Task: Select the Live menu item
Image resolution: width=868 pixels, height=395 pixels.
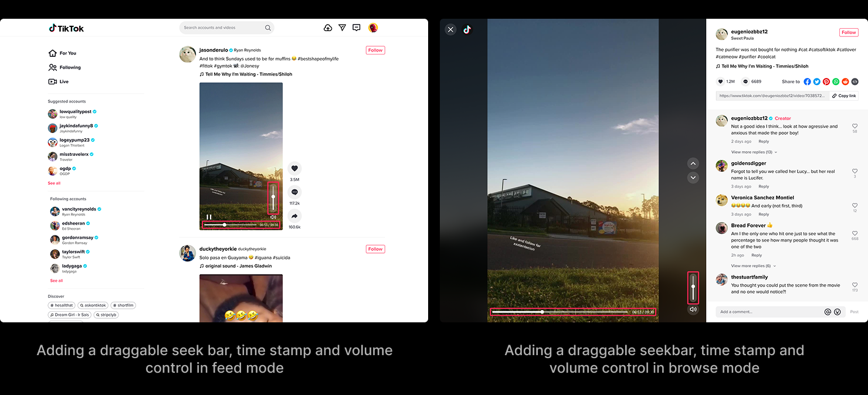Action: [x=59, y=81]
